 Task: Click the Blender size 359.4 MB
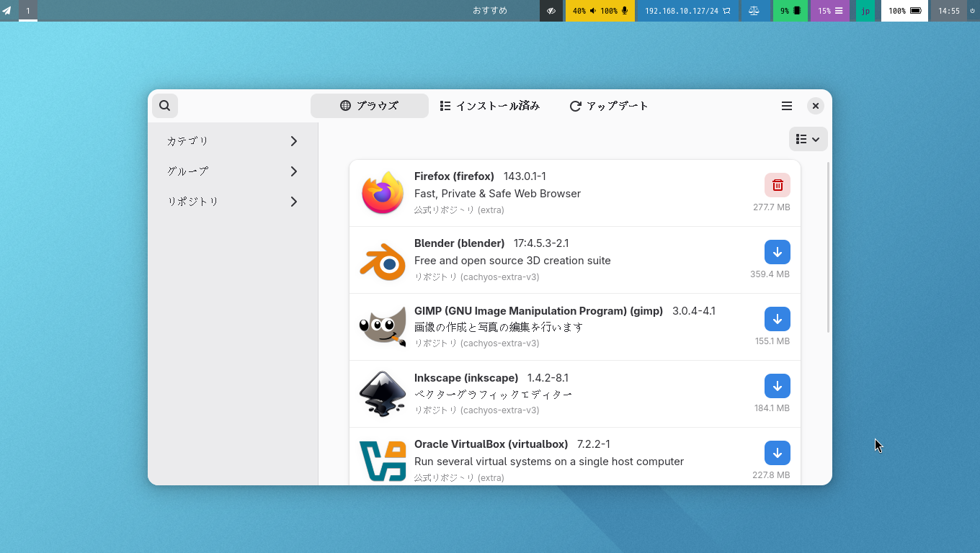pyautogui.click(x=770, y=274)
